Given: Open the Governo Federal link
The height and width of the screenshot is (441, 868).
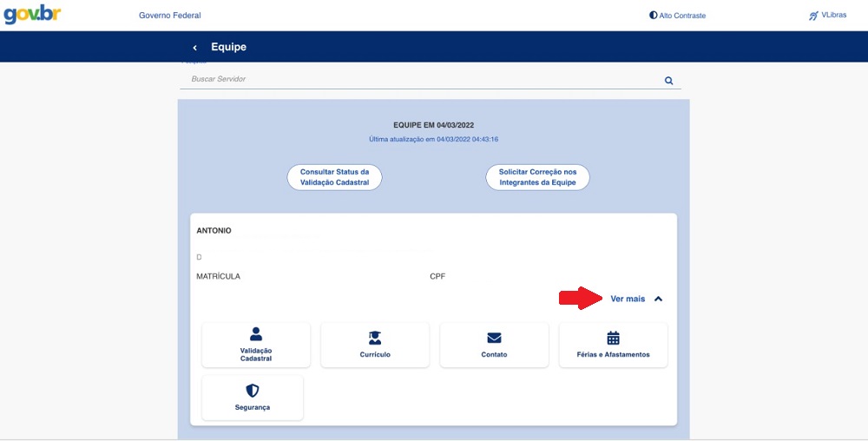Looking at the screenshot, I should pos(169,16).
